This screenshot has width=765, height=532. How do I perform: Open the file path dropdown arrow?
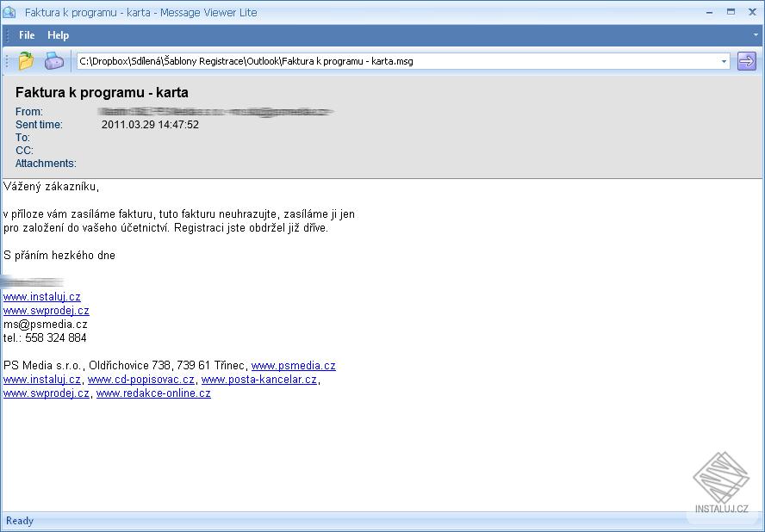tap(725, 61)
